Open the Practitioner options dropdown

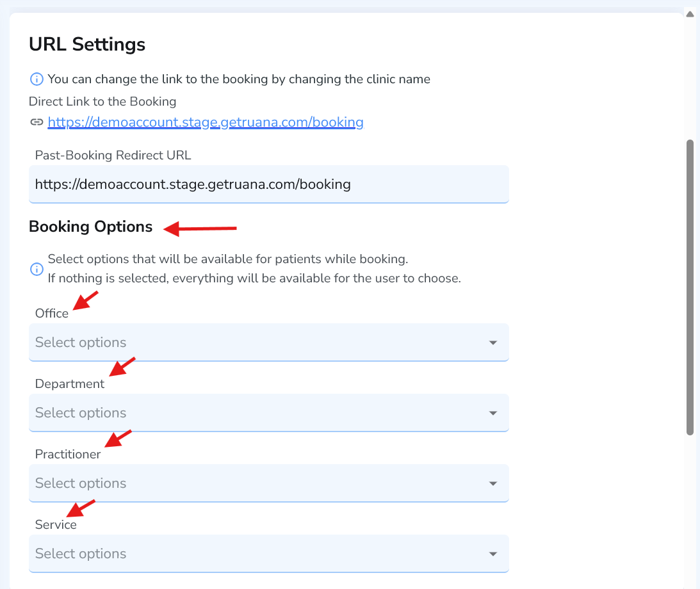click(x=256, y=483)
